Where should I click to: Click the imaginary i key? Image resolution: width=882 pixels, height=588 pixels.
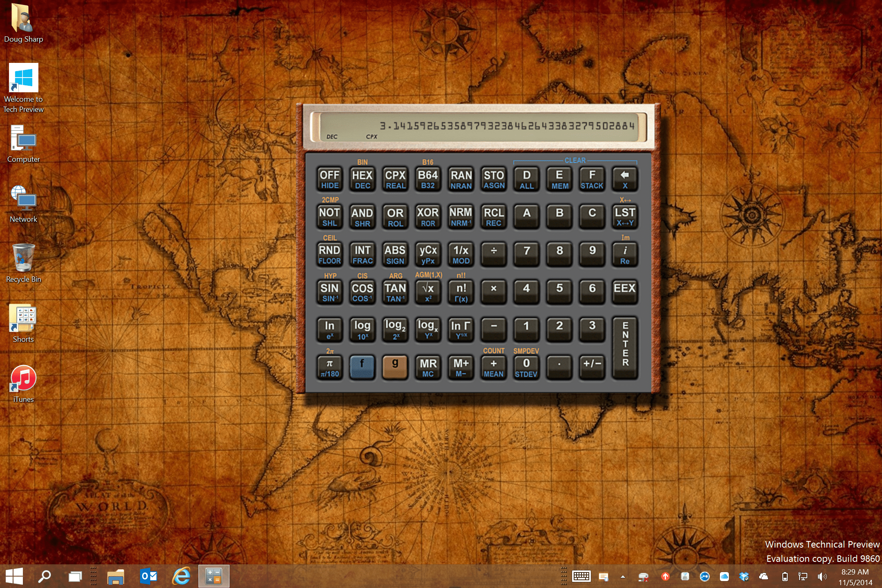point(625,255)
